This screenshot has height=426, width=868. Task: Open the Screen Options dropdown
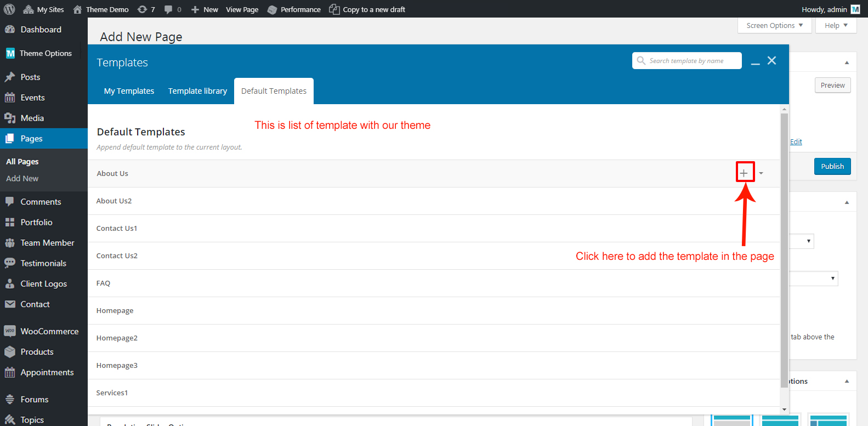click(x=774, y=25)
